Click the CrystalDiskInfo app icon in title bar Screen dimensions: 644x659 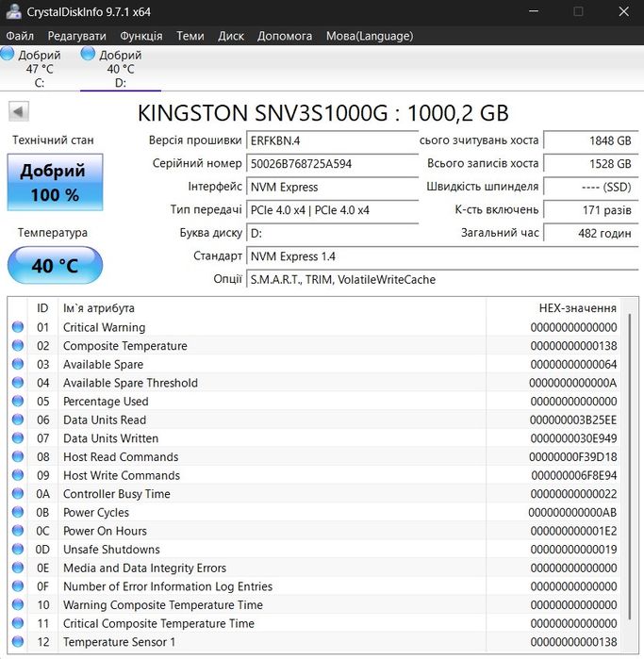point(13,11)
